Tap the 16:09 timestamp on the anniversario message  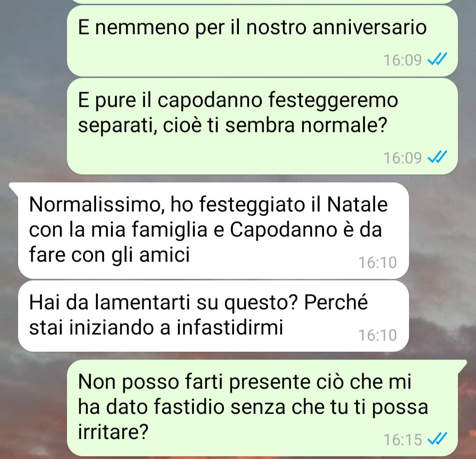pyautogui.click(x=402, y=60)
